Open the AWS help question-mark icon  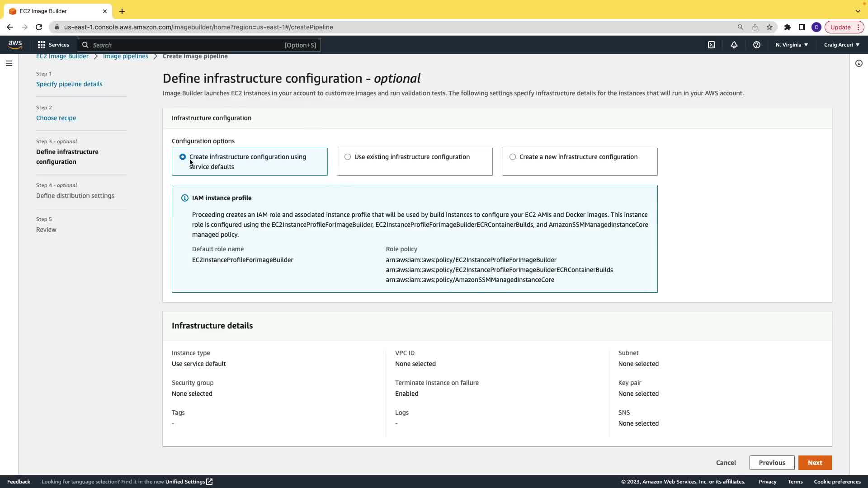click(757, 45)
